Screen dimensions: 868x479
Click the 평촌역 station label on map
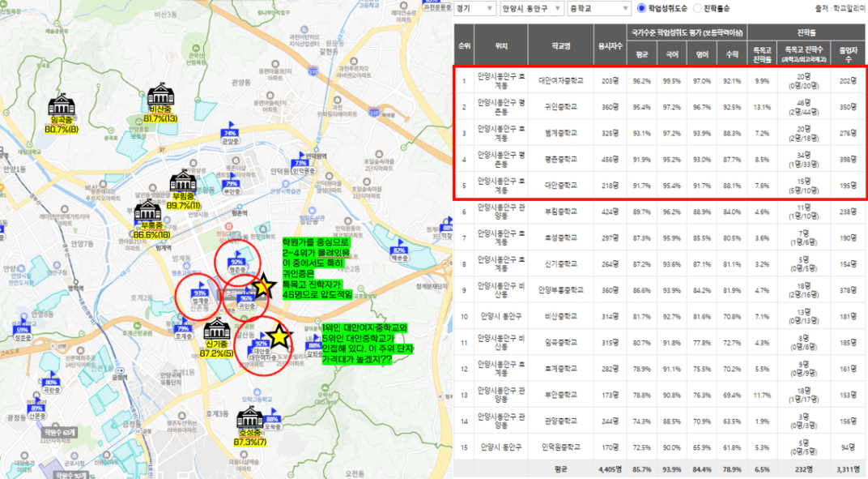239,212
